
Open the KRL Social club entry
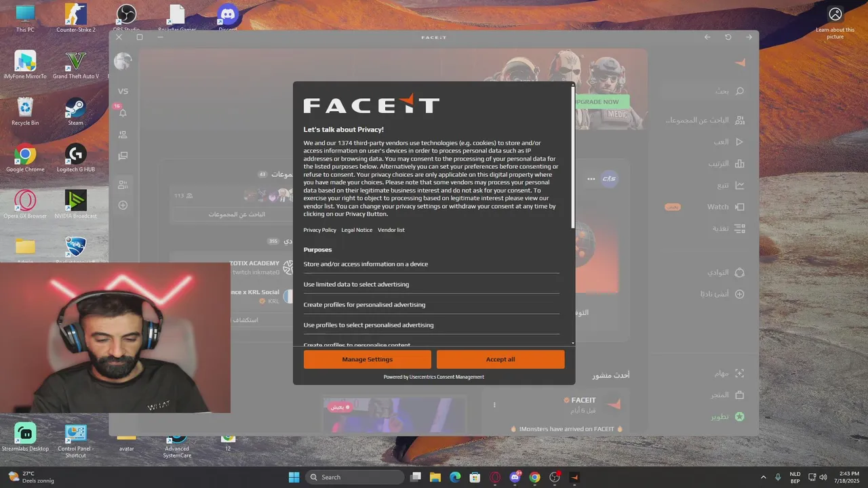[x=261, y=296]
